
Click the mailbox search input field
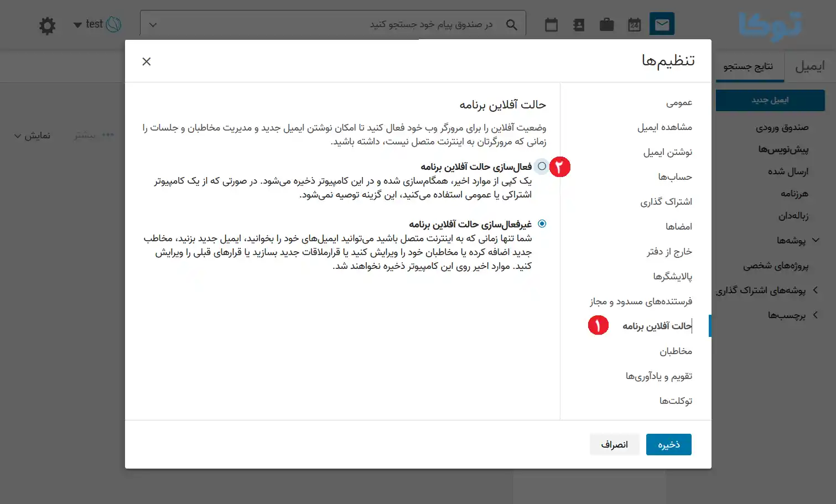[332, 25]
